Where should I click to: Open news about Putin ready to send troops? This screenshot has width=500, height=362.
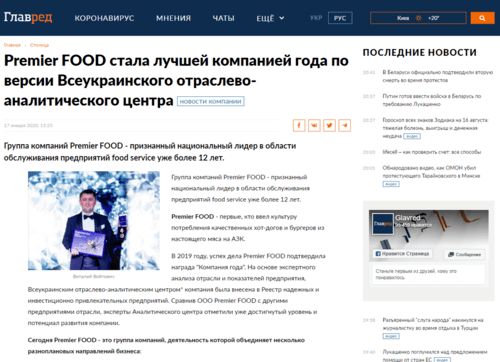tap(432, 100)
